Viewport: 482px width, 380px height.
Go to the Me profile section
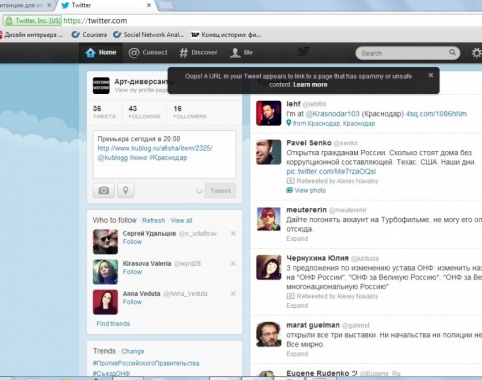242,53
